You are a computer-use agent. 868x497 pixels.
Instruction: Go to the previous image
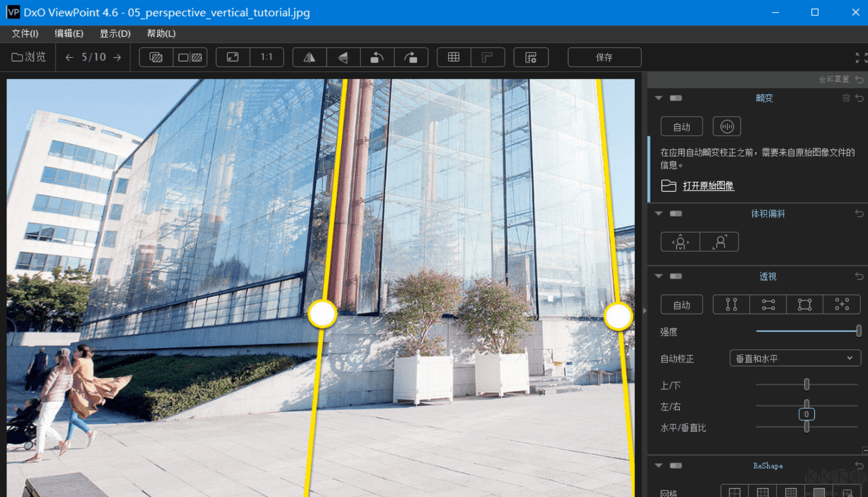click(69, 57)
